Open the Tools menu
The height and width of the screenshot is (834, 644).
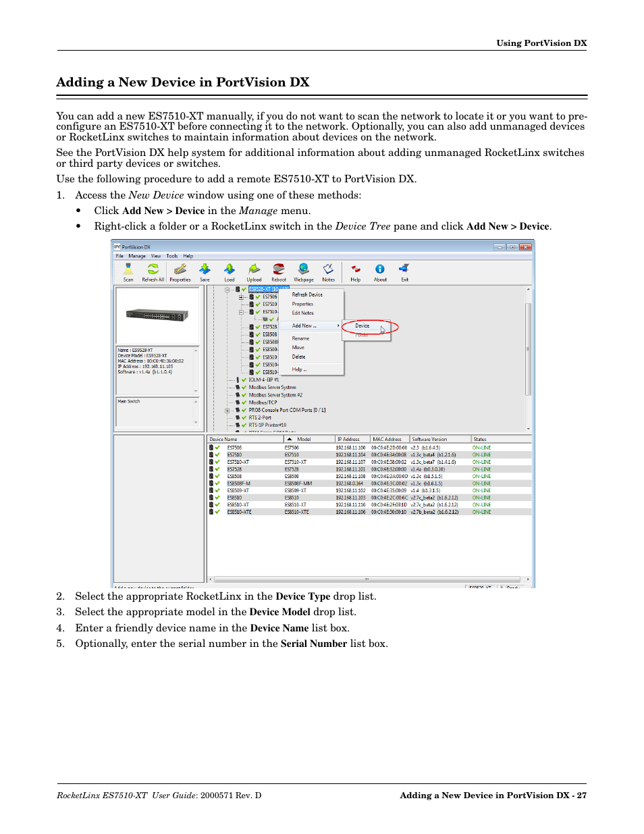(172, 256)
